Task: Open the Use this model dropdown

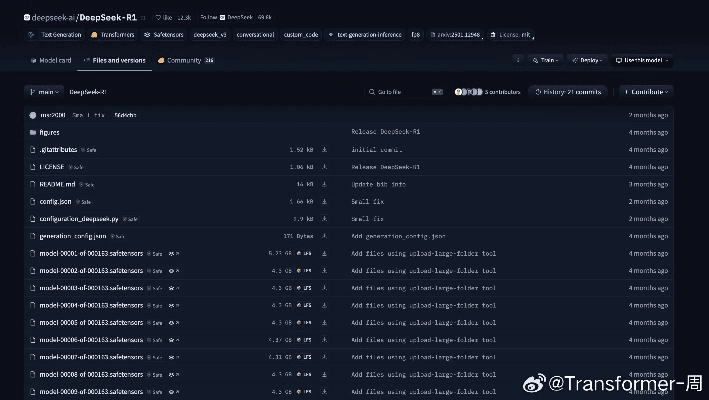Action: [642, 60]
